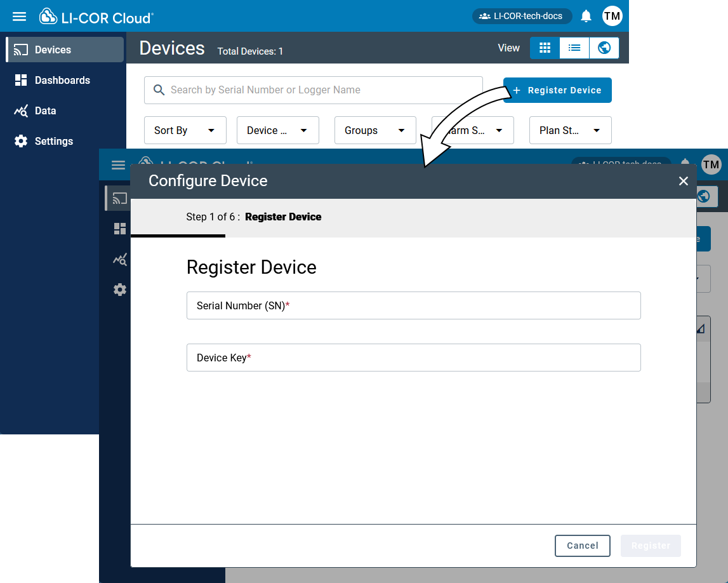Click the Register button in dialog
The image size is (728, 583).
coord(651,546)
